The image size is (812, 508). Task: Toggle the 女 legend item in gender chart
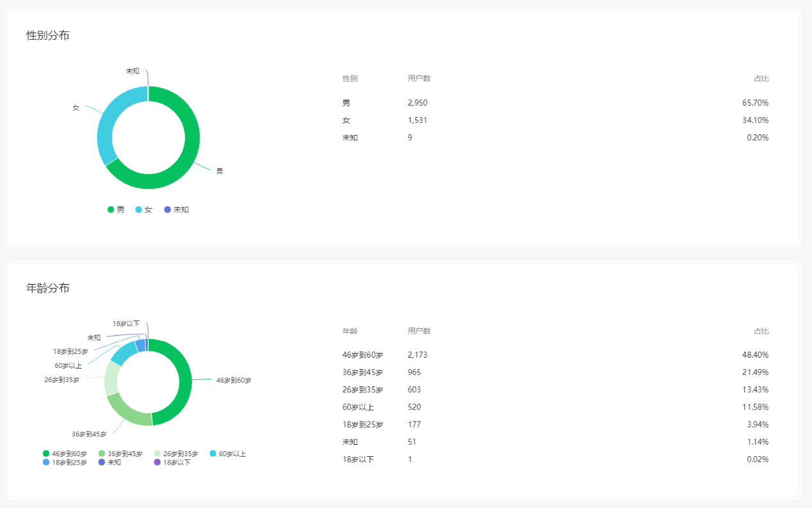coord(144,209)
